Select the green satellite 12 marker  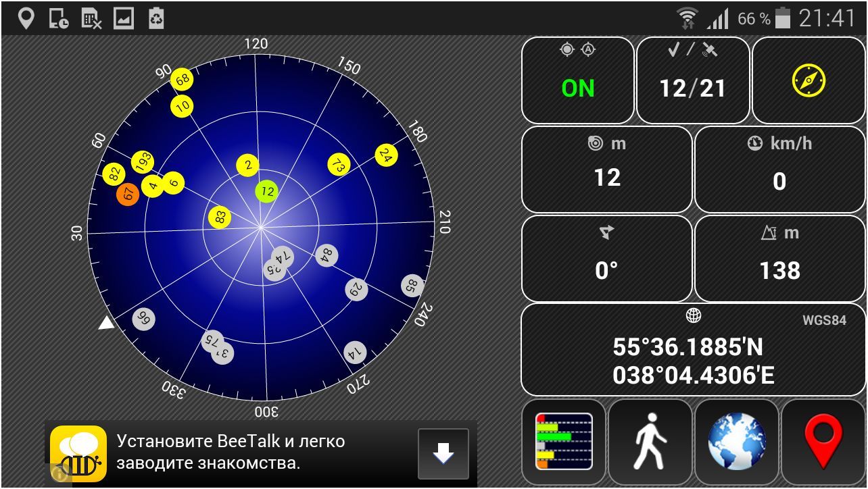(x=267, y=191)
